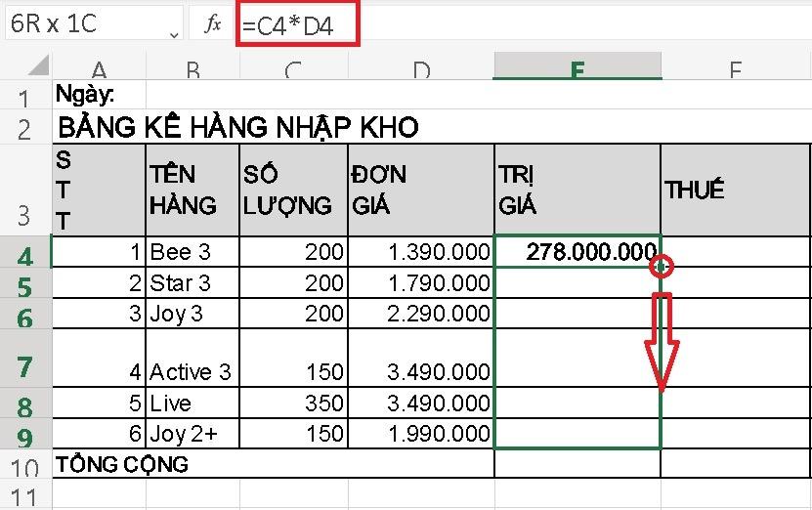Click the fx Insert Function icon
The width and height of the screenshot is (812, 510).
(212, 23)
